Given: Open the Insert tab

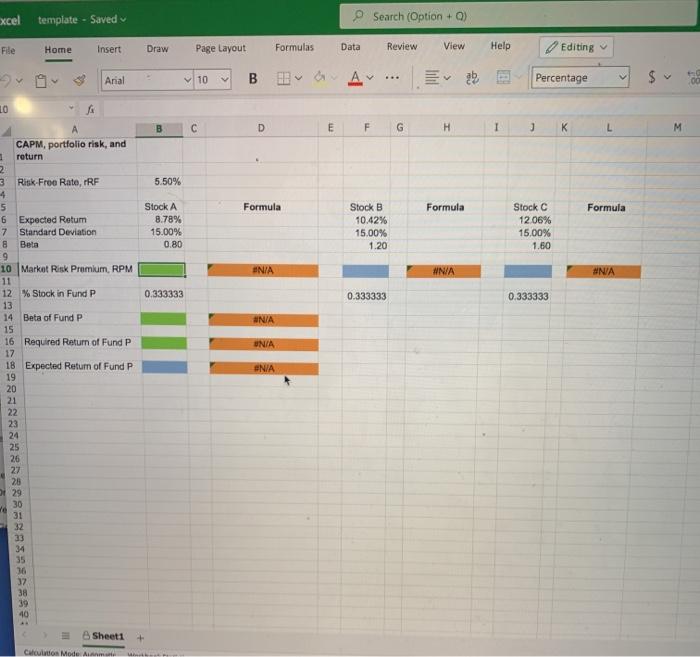Looking at the screenshot, I should (109, 49).
